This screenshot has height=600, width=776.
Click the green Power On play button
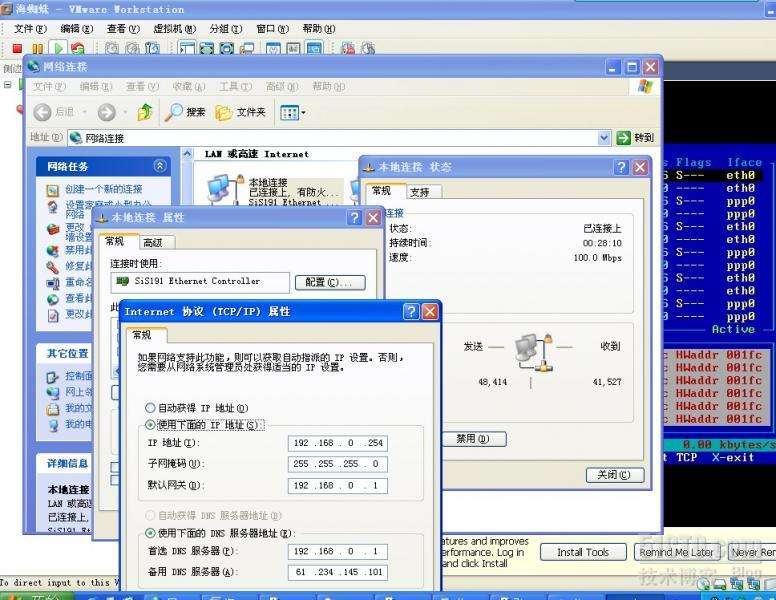coord(58,49)
